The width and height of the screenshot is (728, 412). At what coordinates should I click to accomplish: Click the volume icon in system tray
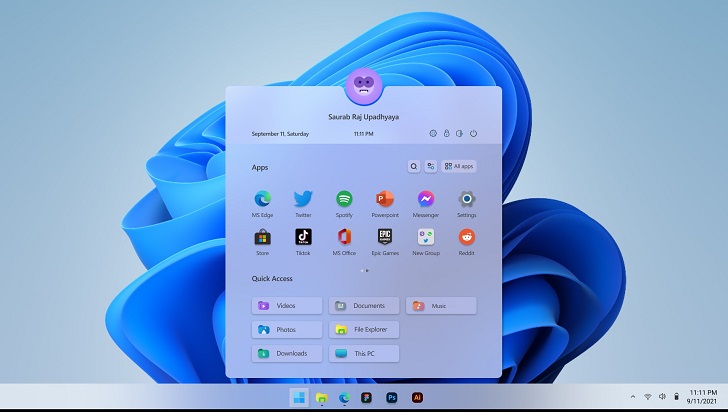662,397
